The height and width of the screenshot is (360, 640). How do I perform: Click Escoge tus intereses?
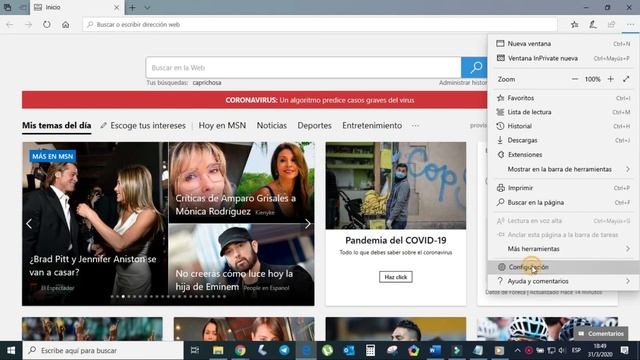[143, 125]
